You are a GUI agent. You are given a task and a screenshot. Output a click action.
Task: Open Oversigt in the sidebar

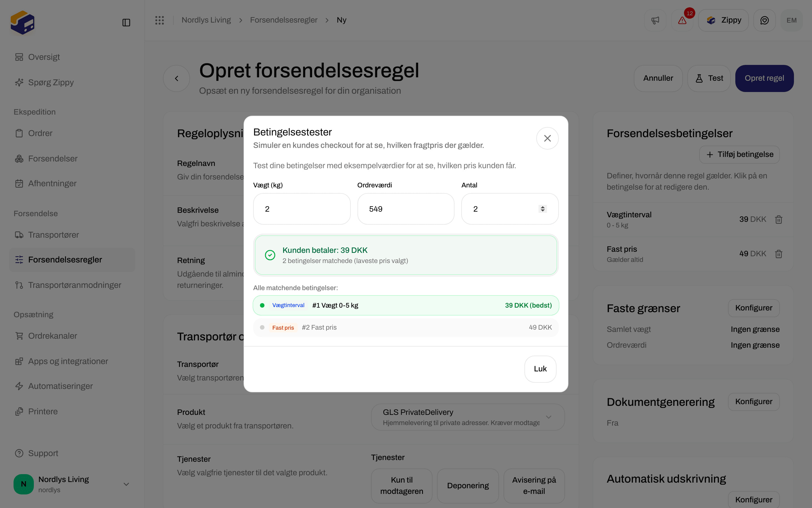(x=72, y=57)
